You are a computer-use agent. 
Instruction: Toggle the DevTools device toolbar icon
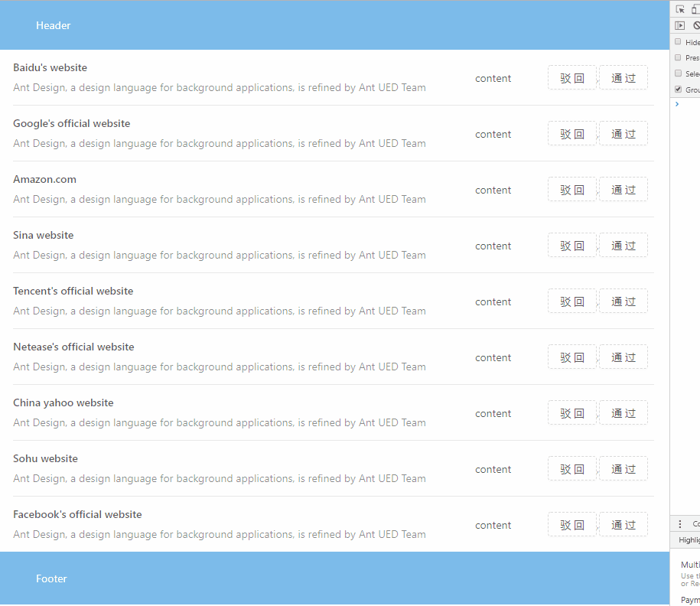coord(696,9)
